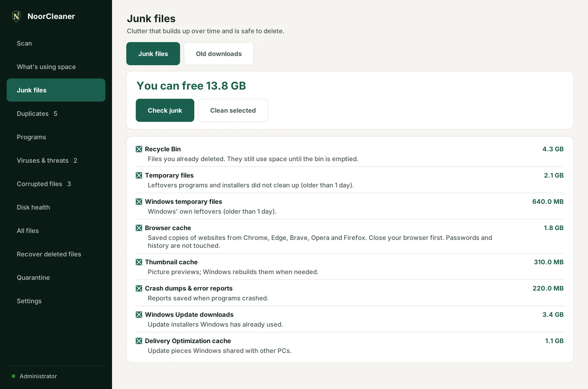Click the green Administrator status dot

(13, 376)
